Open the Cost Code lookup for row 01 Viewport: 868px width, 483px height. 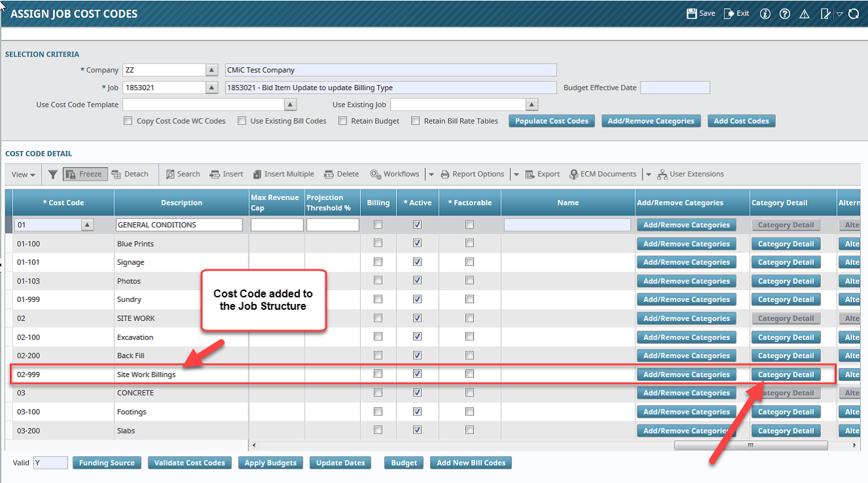86,224
